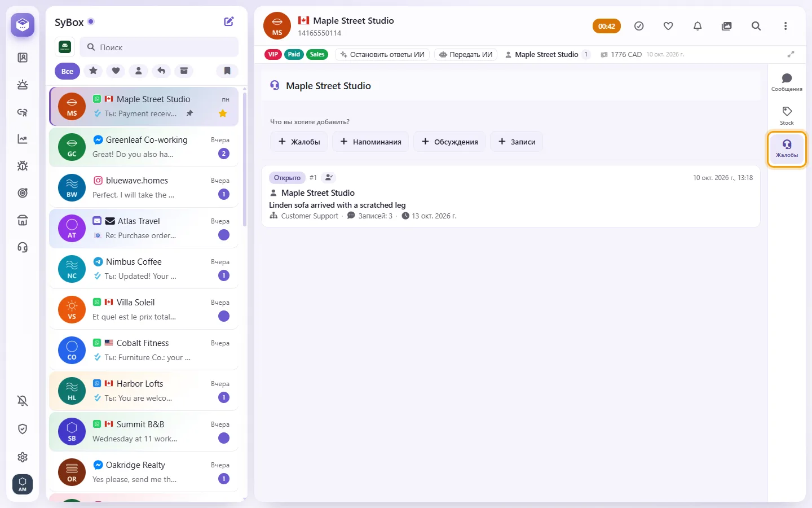
Task: Open the target goals sidebar icon
Action: click(x=23, y=193)
